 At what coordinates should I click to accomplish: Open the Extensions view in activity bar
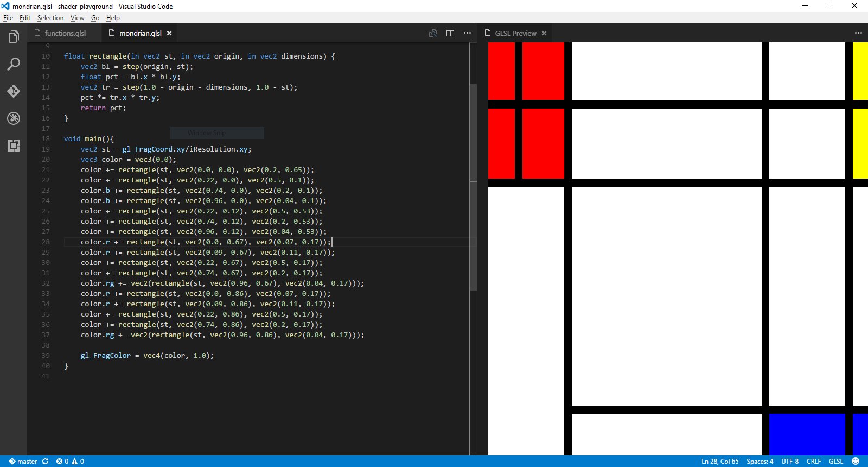14,146
